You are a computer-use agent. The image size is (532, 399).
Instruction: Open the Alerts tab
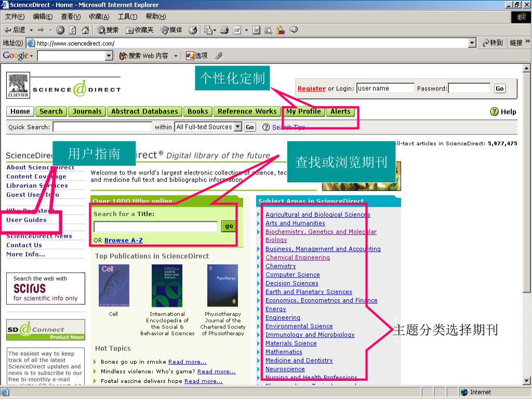(x=340, y=111)
